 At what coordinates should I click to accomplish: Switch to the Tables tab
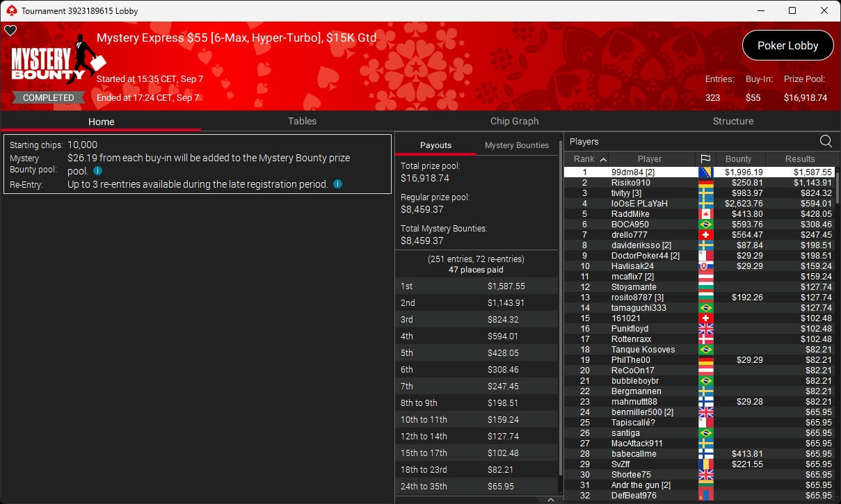[302, 121]
